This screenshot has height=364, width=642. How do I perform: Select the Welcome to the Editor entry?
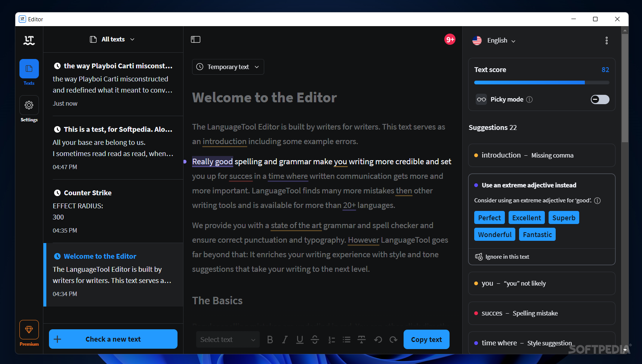(x=113, y=275)
